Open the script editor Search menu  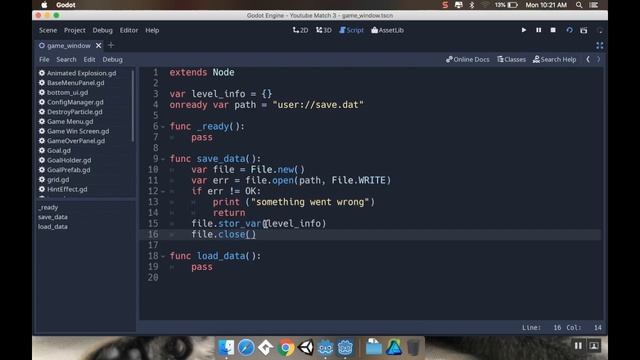pos(66,60)
